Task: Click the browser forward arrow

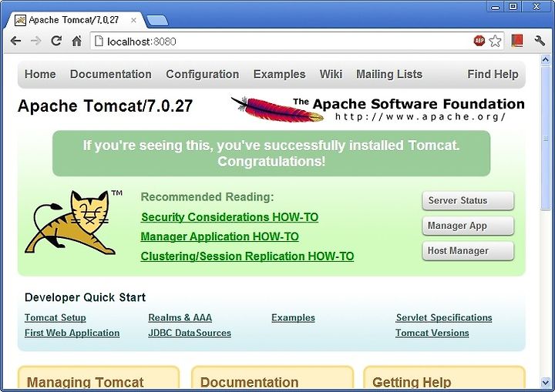Action: (x=35, y=41)
